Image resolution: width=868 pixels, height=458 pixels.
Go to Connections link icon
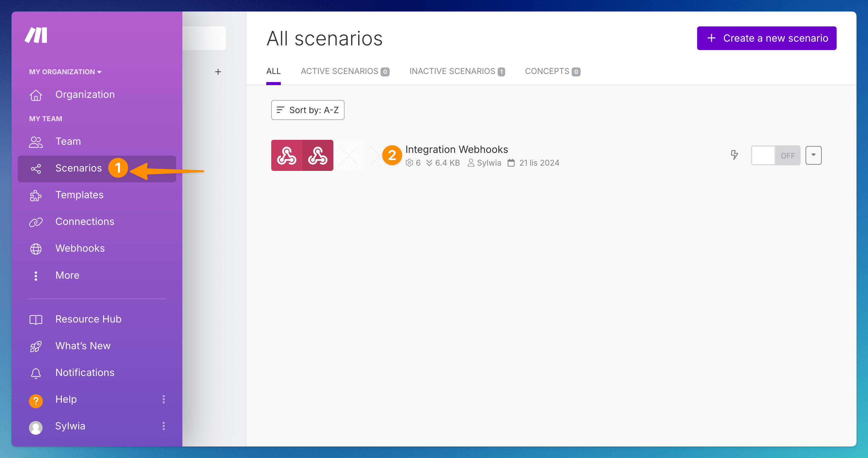point(36,222)
